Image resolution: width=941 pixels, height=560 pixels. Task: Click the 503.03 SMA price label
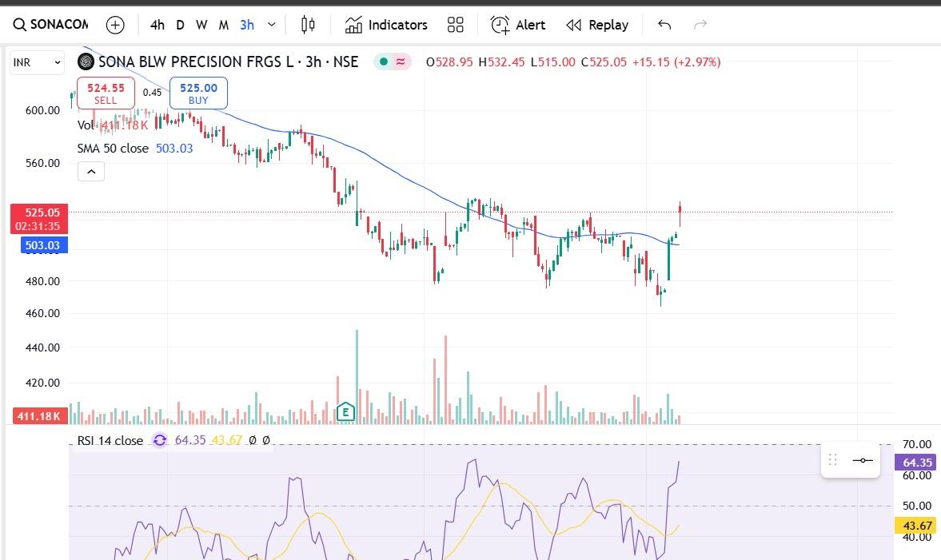[44, 245]
